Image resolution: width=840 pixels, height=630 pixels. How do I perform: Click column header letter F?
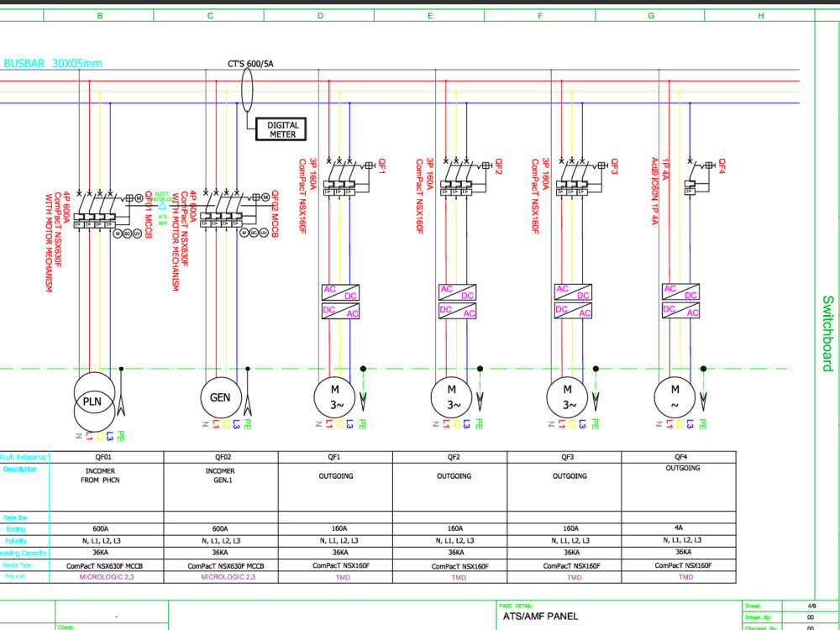pyautogui.click(x=540, y=16)
